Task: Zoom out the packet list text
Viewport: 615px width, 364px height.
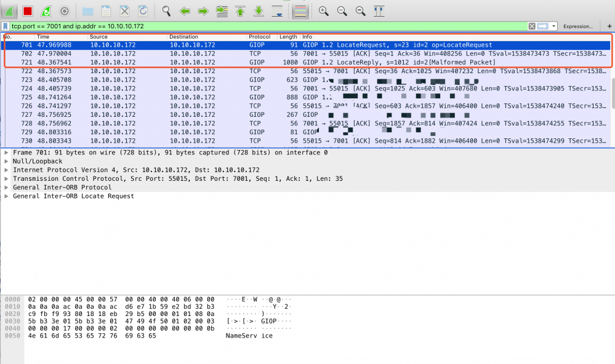Action: pyautogui.click(x=342, y=10)
